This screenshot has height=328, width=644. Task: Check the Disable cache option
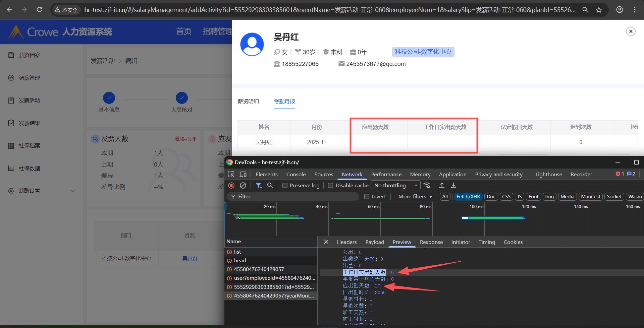(331, 186)
